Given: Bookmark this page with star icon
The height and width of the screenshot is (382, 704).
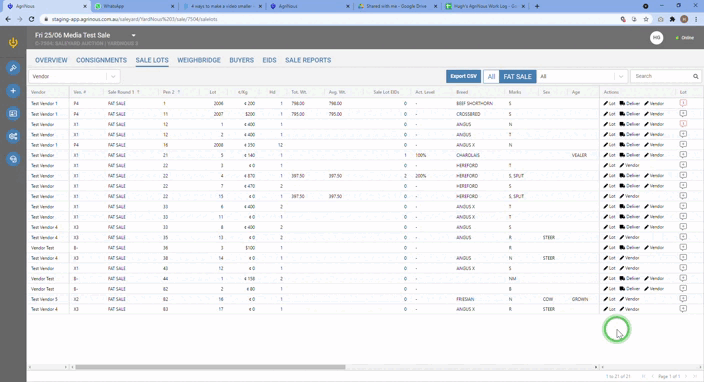Looking at the screenshot, I should tap(646, 19).
